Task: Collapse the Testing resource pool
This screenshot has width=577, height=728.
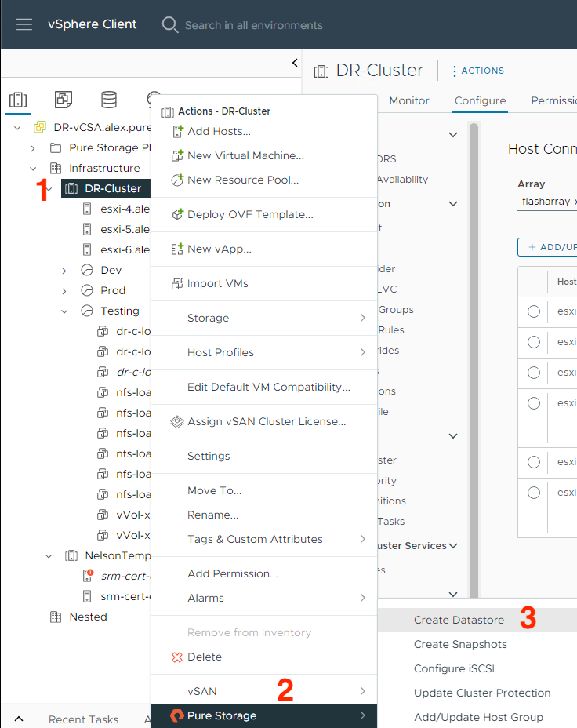Action: [64, 311]
